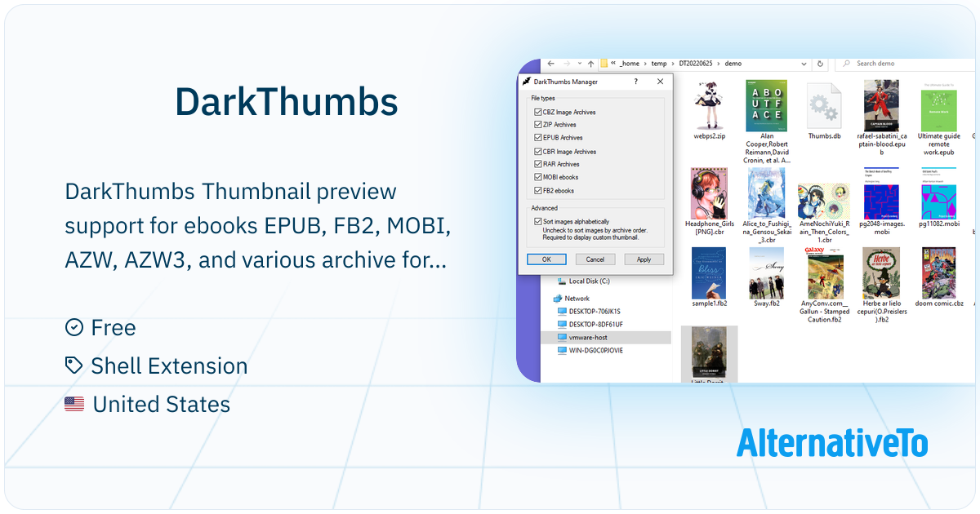
Task: Click the United States flag icon
Action: tap(74, 404)
